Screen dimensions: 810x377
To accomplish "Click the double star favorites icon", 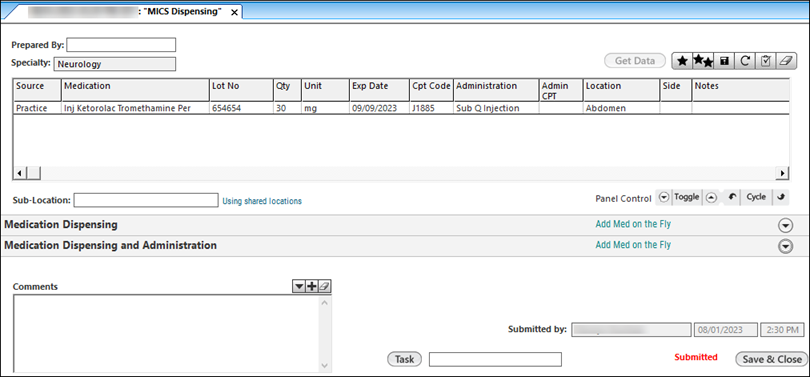I will tap(703, 61).
